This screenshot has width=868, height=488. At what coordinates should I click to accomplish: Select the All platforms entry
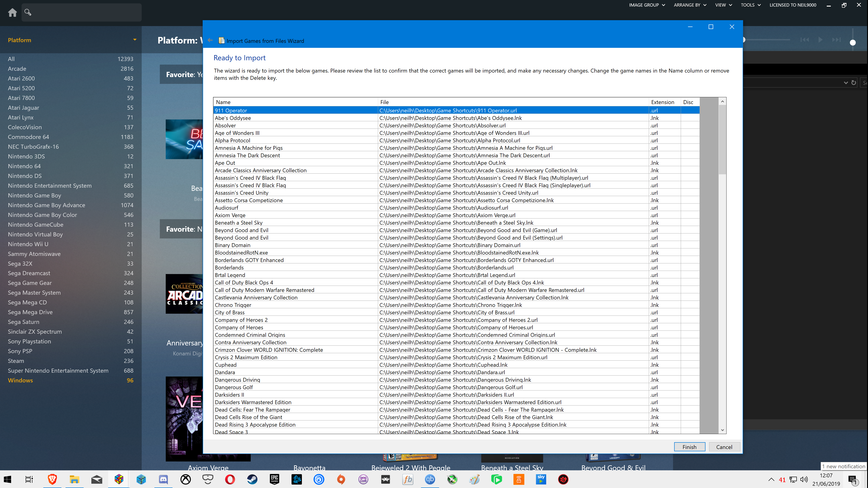[71, 59]
